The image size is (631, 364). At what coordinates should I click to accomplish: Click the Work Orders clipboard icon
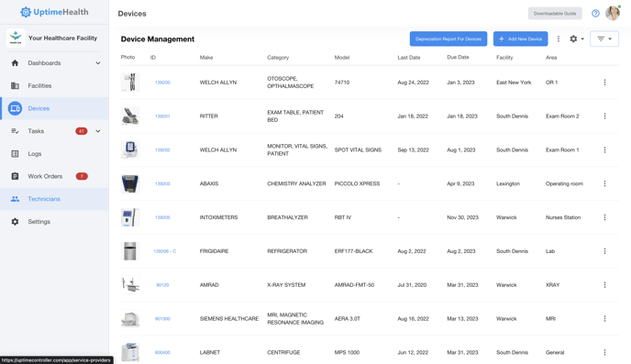pyautogui.click(x=15, y=176)
